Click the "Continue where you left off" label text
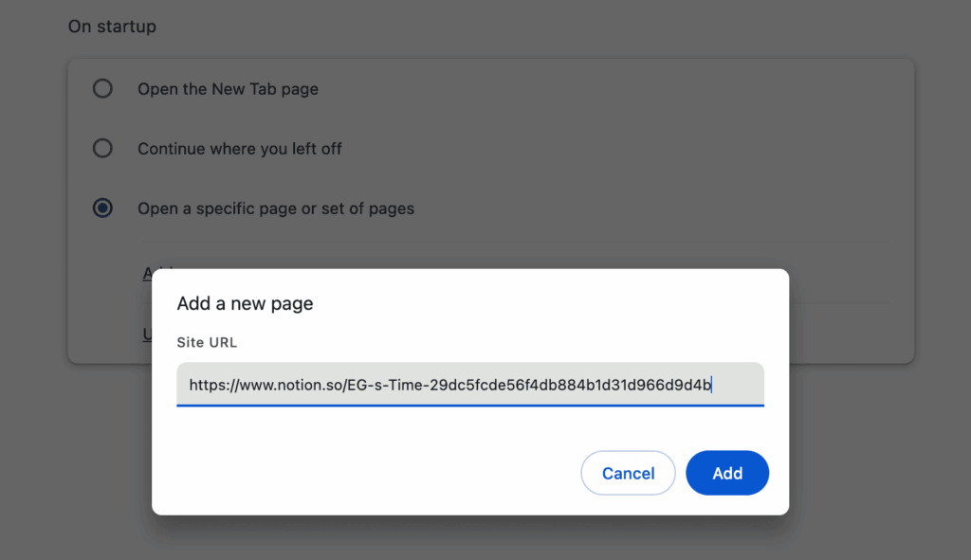 click(x=239, y=149)
